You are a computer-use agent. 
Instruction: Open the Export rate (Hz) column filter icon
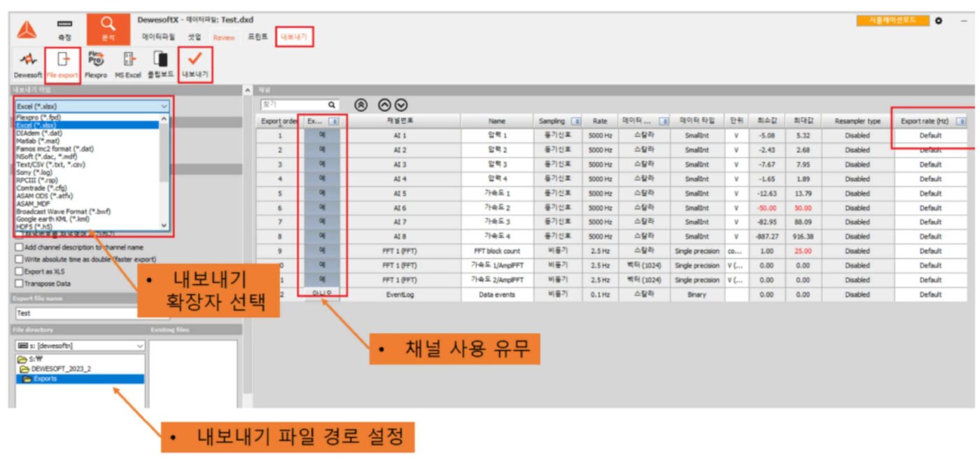[961, 121]
